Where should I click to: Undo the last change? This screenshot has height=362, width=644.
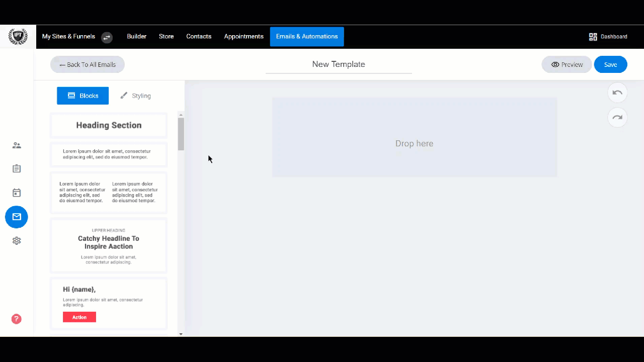(617, 93)
